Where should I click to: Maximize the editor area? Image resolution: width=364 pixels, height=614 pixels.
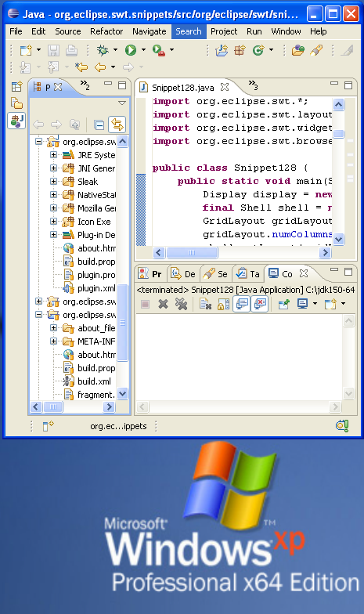[x=348, y=85]
